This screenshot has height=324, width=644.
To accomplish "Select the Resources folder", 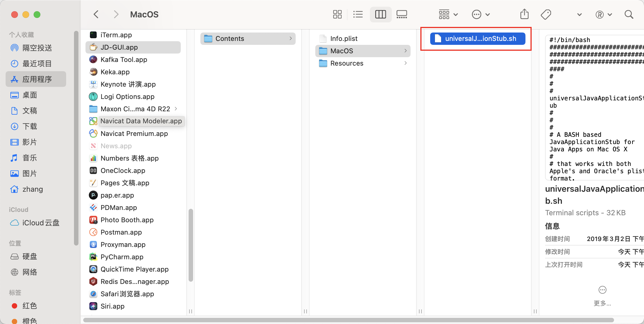I will click(x=347, y=63).
